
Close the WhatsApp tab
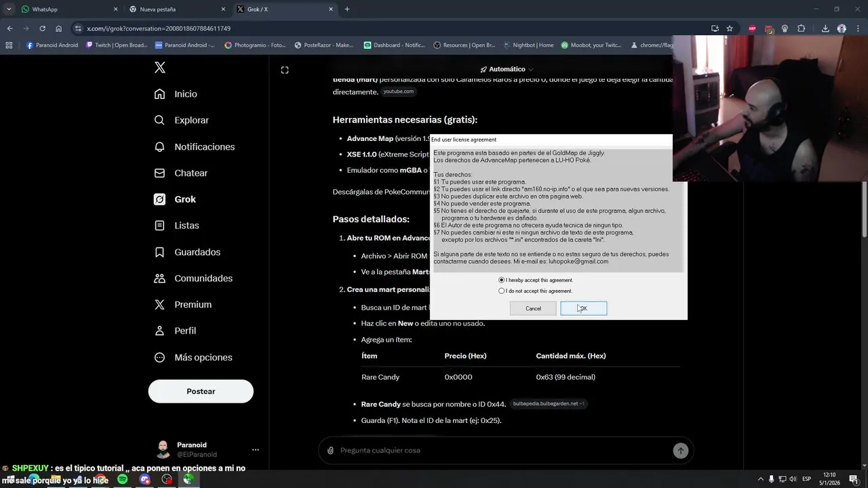coord(115,9)
